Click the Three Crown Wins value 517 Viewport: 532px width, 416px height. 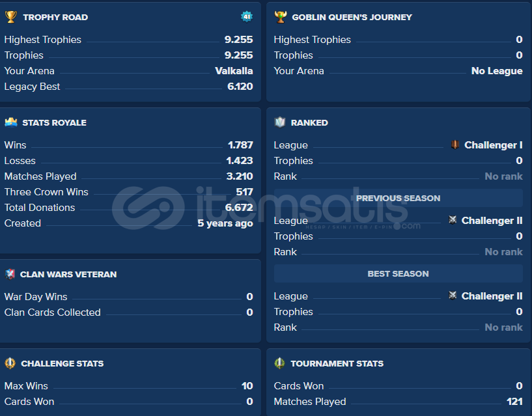coord(244,192)
